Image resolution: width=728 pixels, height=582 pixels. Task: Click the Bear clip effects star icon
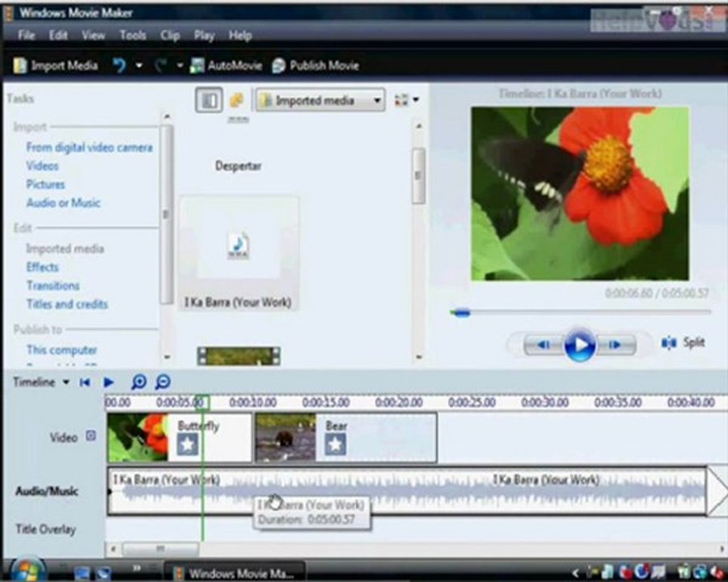coord(335,445)
